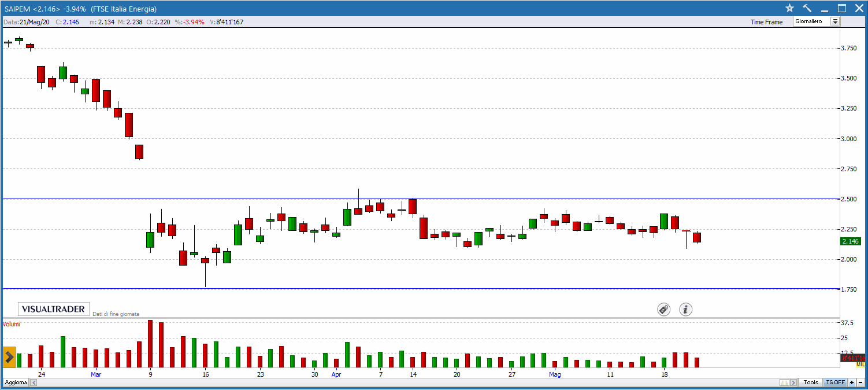868x390 pixels.
Task: Click the 'Mag' label on the date axis
Action: click(x=555, y=374)
